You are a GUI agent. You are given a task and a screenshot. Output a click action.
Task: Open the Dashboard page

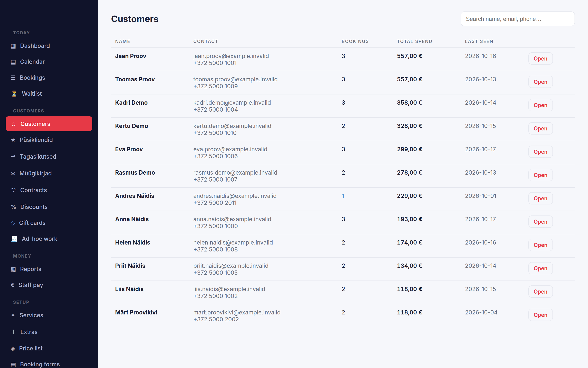pyautogui.click(x=49, y=46)
